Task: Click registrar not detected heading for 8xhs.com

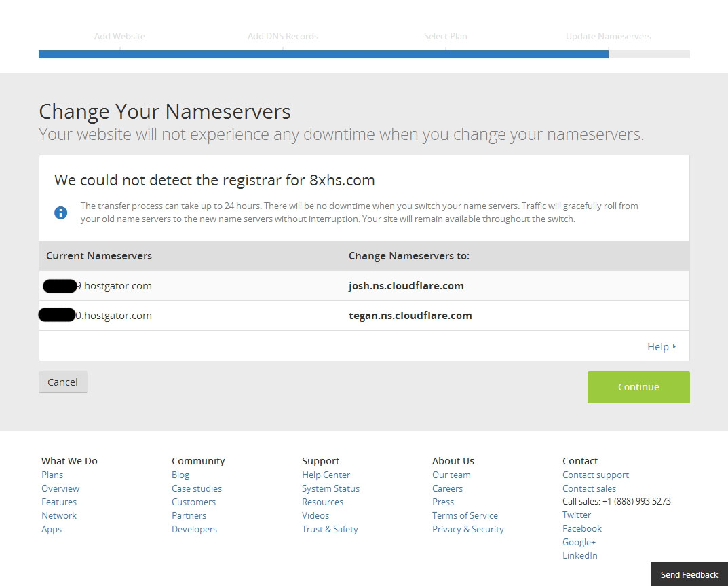Action: 214,181
